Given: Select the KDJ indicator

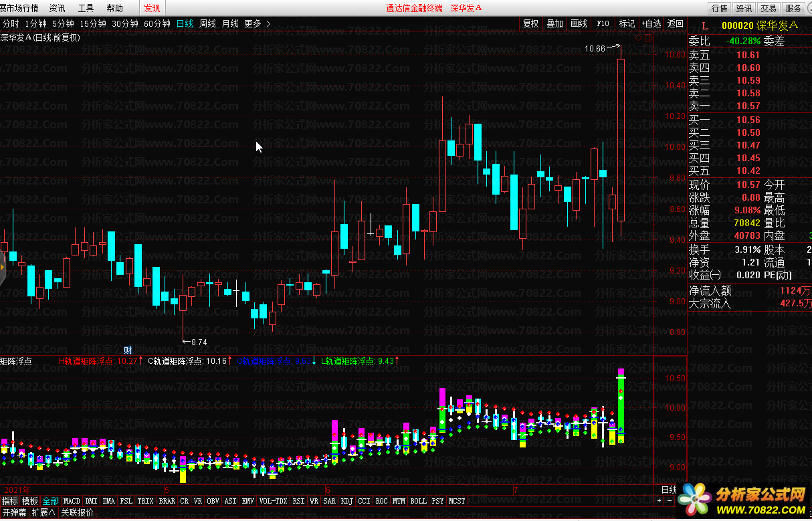Looking at the screenshot, I should tap(347, 501).
